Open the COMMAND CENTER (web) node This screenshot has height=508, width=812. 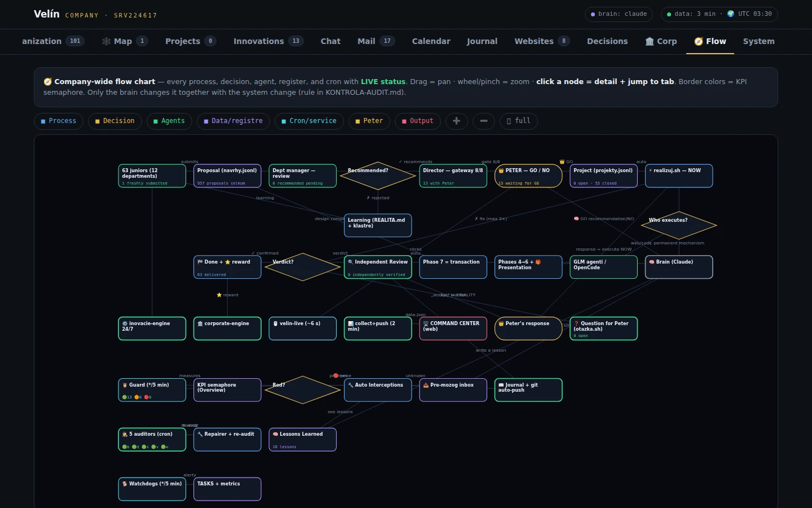(453, 329)
